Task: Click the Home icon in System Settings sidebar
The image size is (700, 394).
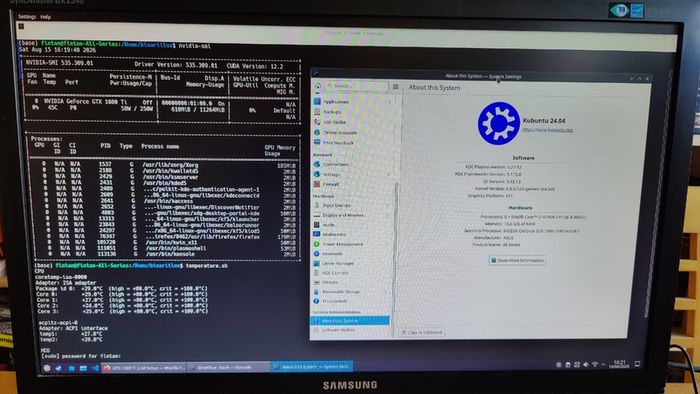Action: point(317,86)
